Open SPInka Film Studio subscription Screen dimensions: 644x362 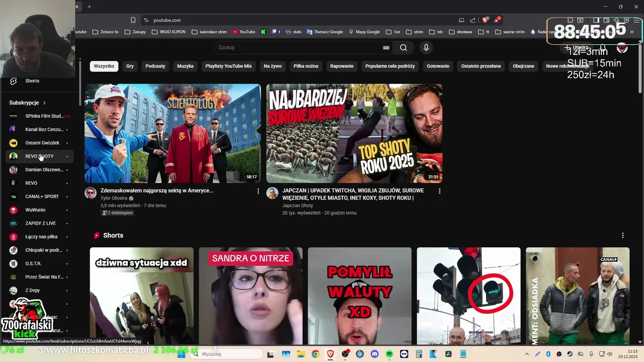[39, 116]
